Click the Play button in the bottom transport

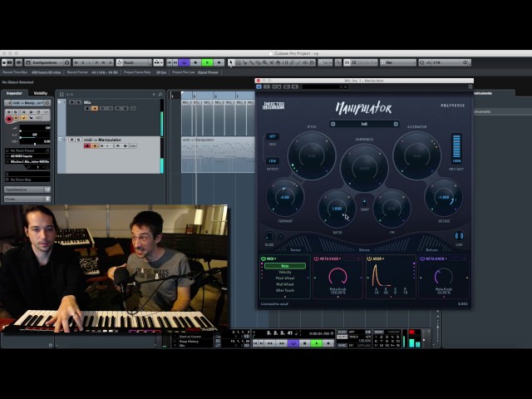[316, 343]
